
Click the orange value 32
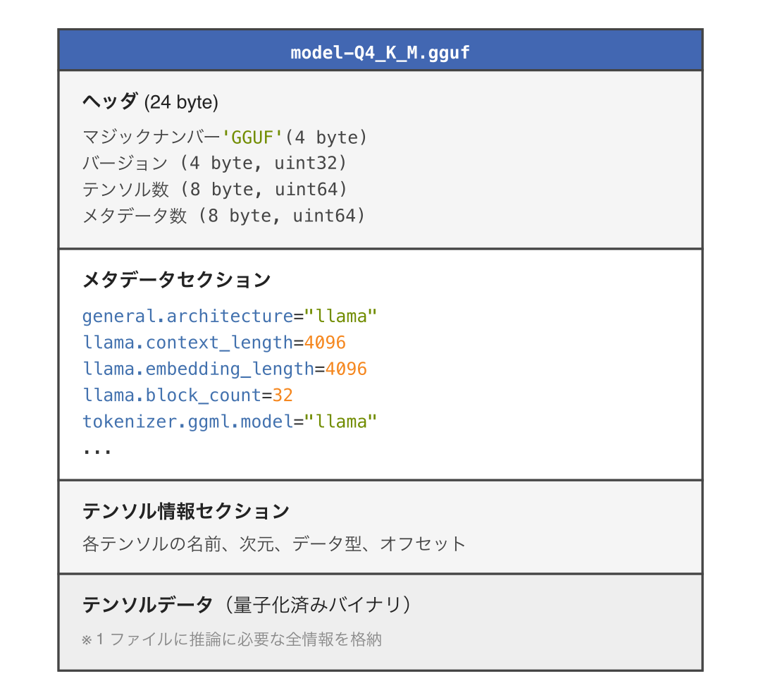click(x=283, y=395)
